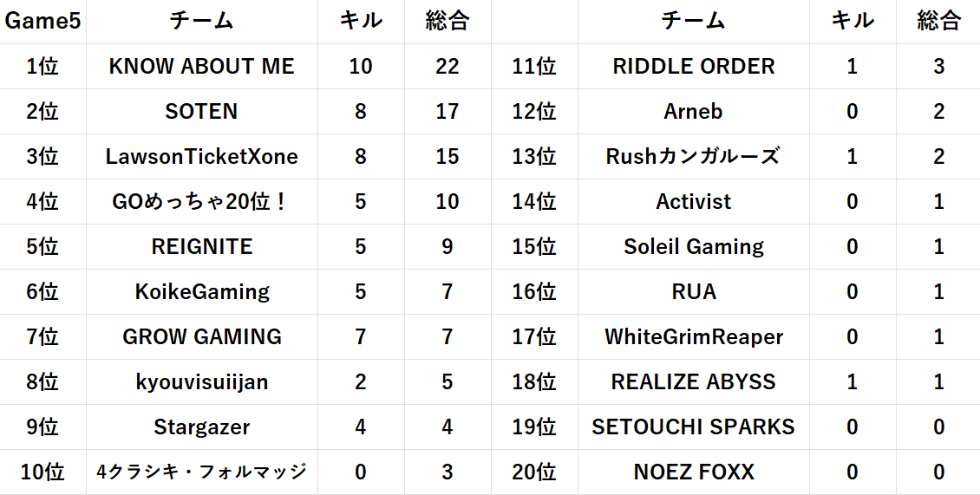Select the LawsonTicketXone cell

tap(201, 157)
